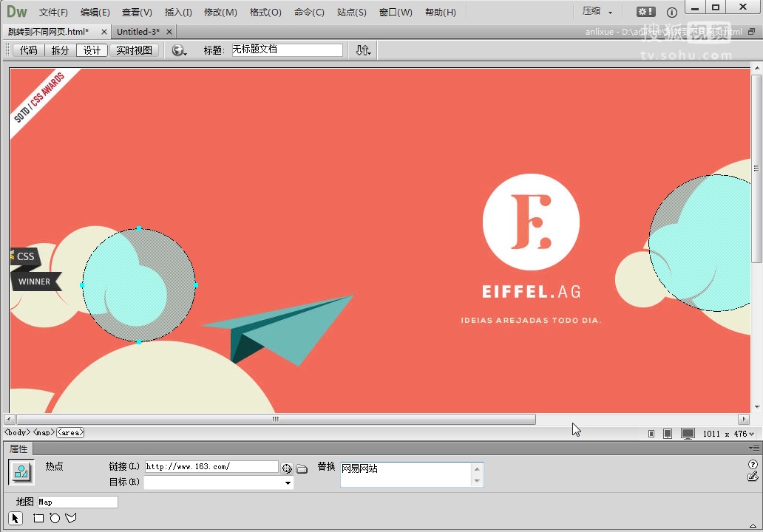Restore down the document window icon
This screenshot has height=532, width=763.
tap(751, 32)
